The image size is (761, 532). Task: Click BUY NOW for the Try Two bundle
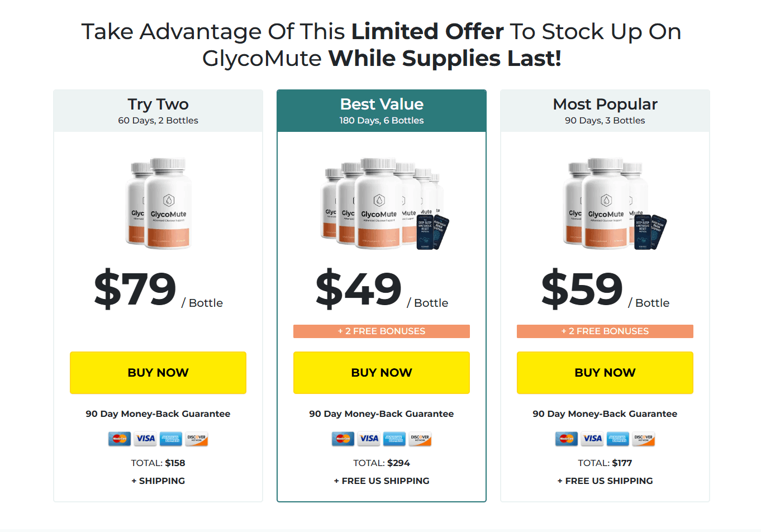point(158,373)
